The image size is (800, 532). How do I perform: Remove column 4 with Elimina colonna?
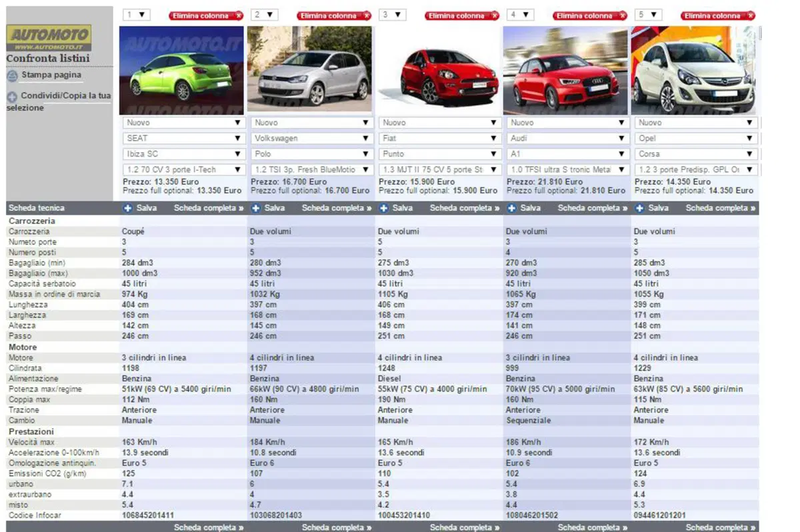pos(590,15)
